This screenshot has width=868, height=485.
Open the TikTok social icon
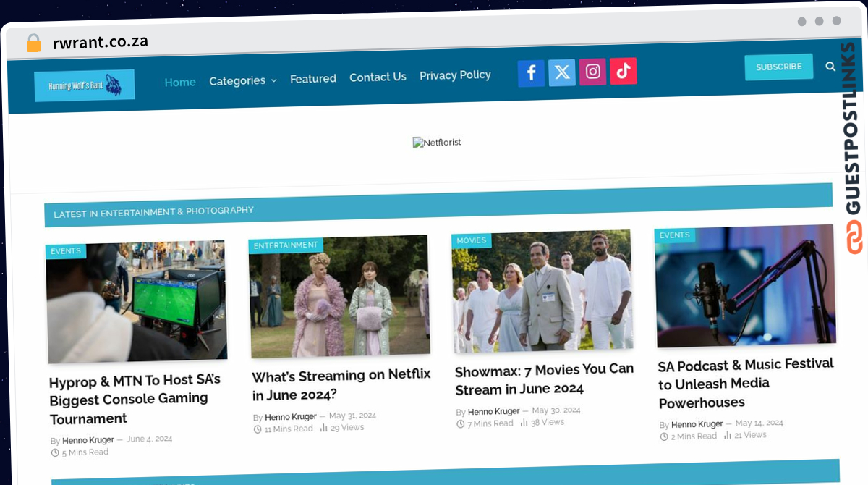624,70
